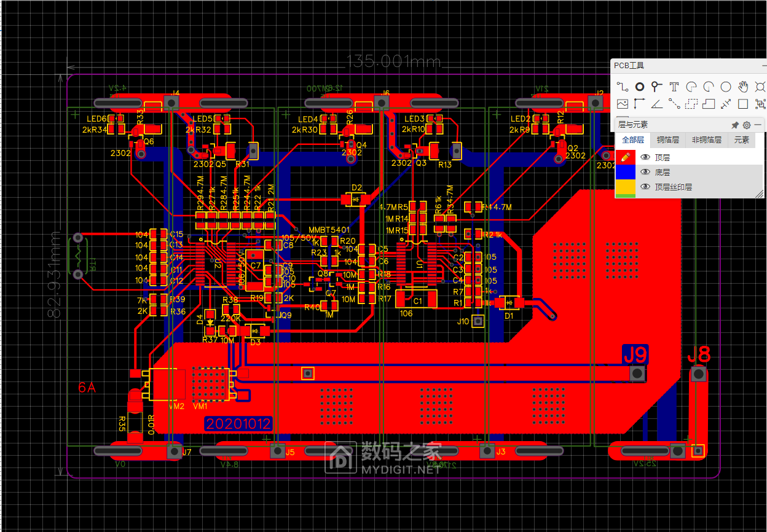Switch to the 元素 tab
767x532 pixels.
pos(742,140)
